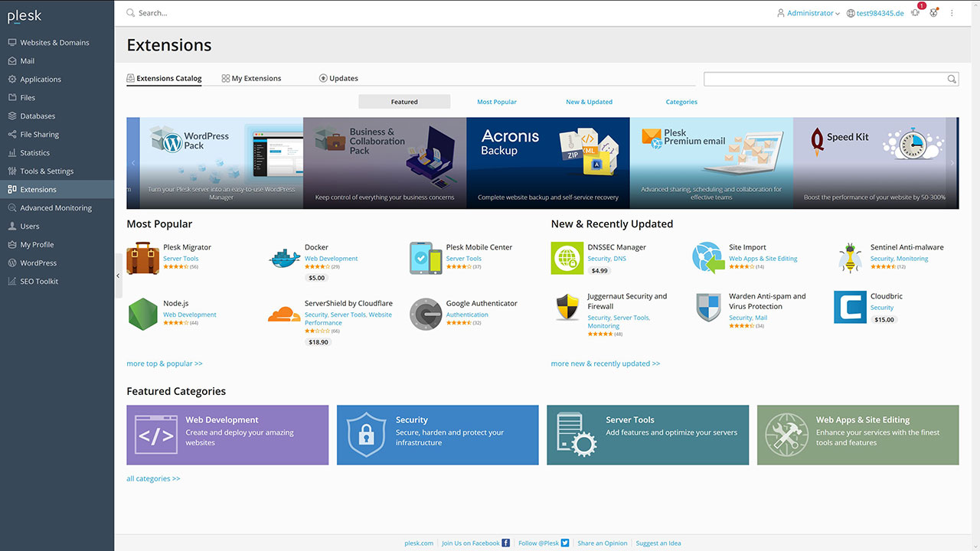Open the Security category tile
The width and height of the screenshot is (980, 551).
(x=438, y=435)
